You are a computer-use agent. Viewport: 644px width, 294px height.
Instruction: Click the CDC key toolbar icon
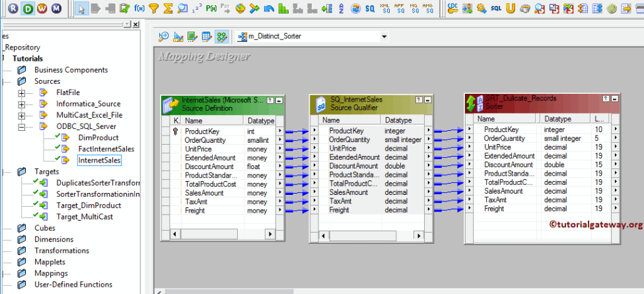coord(453,8)
